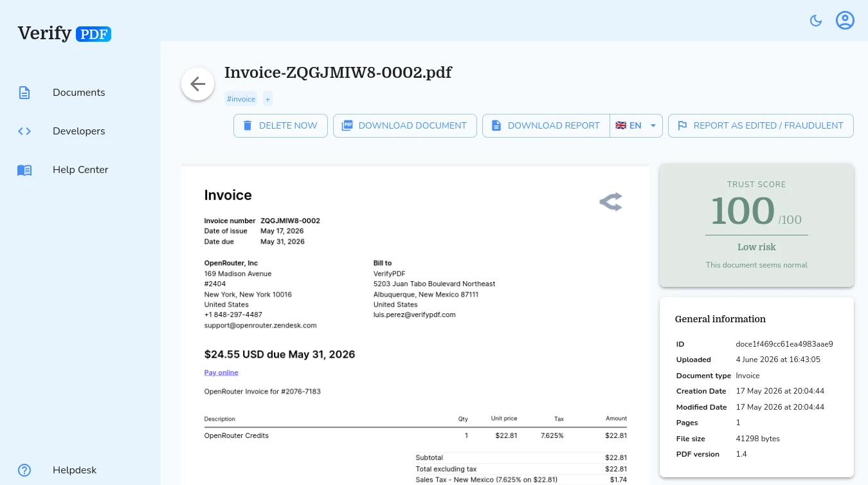
Task: Click REPORT AS EDITED / FRAUDULENT button
Action: (761, 125)
